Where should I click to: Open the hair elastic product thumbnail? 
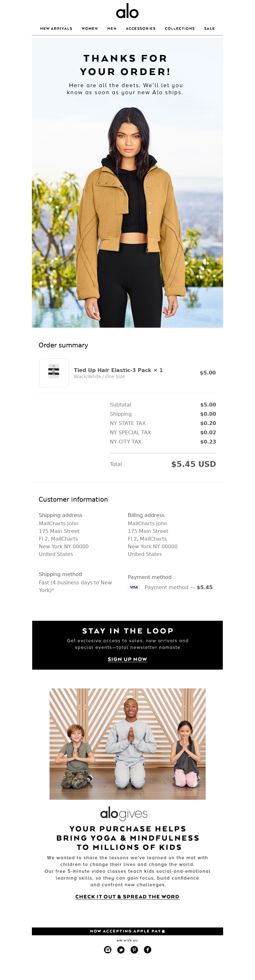pyautogui.click(x=54, y=373)
